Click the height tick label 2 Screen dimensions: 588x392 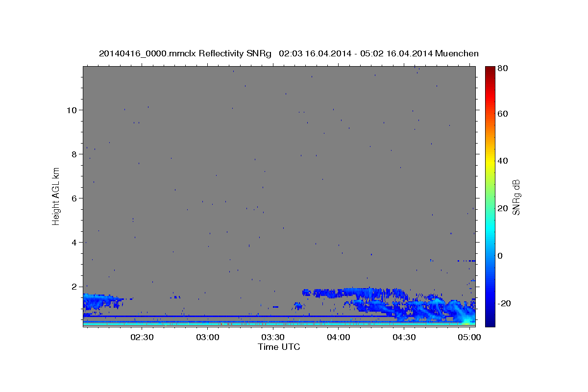click(74, 286)
